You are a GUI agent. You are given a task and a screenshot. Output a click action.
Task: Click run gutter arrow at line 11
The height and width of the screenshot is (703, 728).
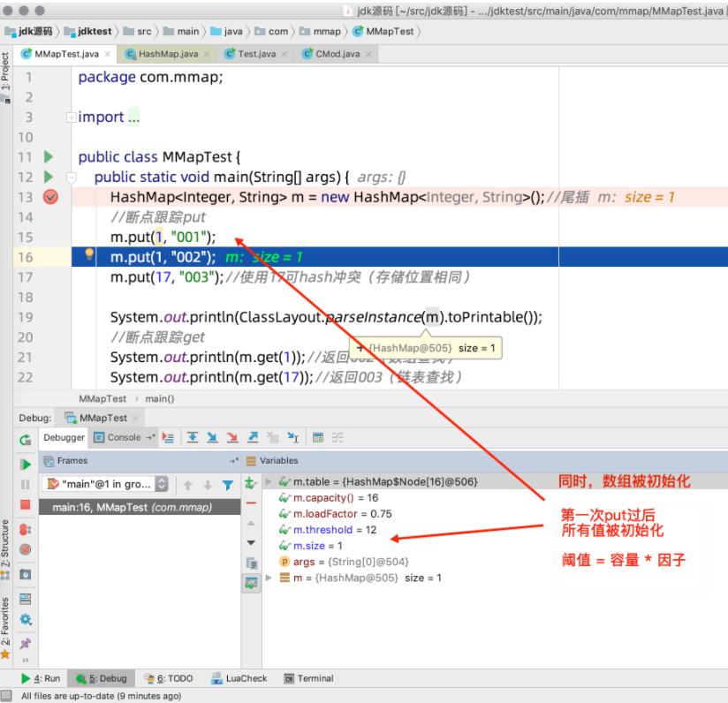[49, 157]
